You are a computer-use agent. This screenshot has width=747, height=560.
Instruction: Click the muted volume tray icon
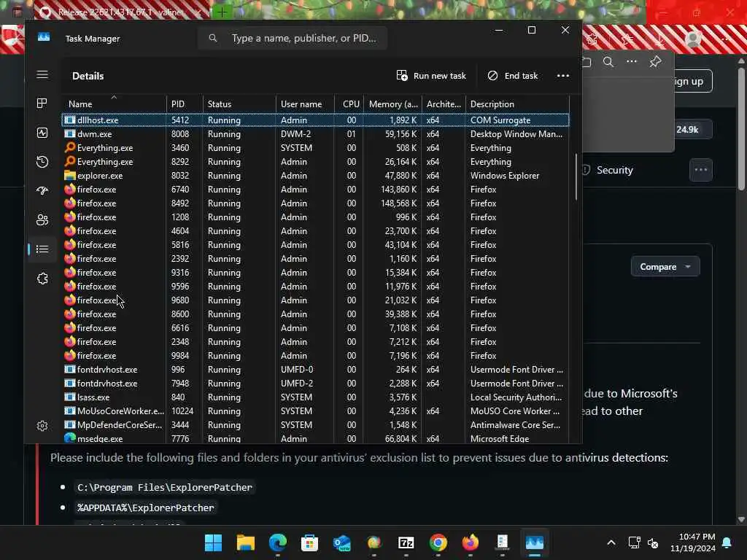pos(653,542)
